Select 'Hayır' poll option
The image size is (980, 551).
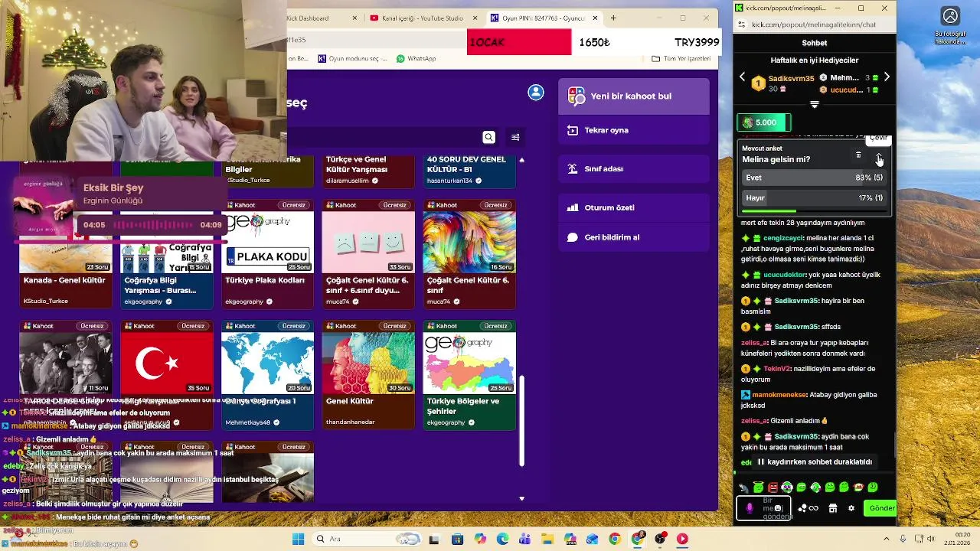point(815,198)
